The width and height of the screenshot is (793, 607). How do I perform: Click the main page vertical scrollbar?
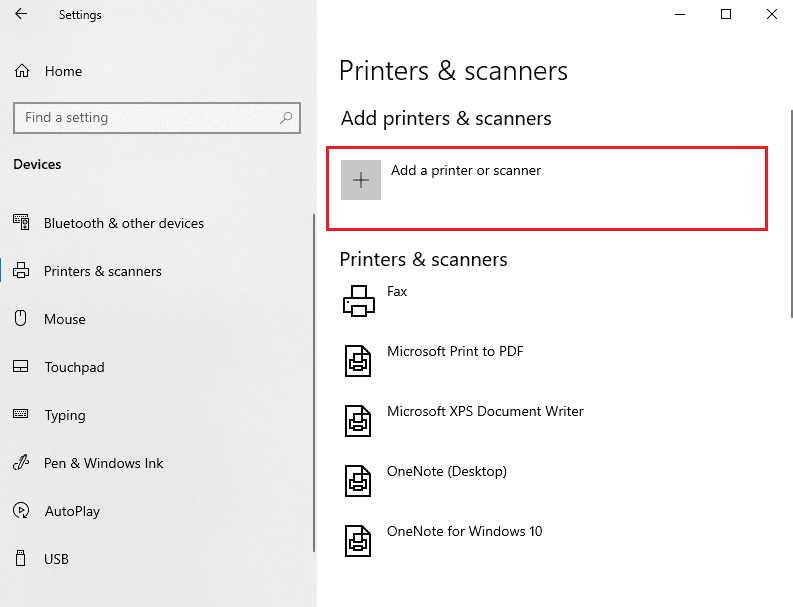coord(791,213)
